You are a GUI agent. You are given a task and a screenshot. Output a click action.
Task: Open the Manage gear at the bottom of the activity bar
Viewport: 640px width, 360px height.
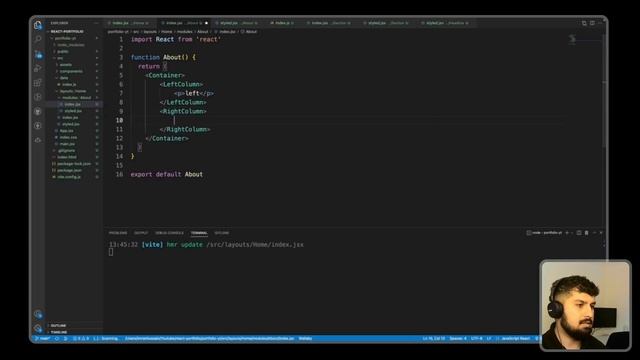click(38, 328)
